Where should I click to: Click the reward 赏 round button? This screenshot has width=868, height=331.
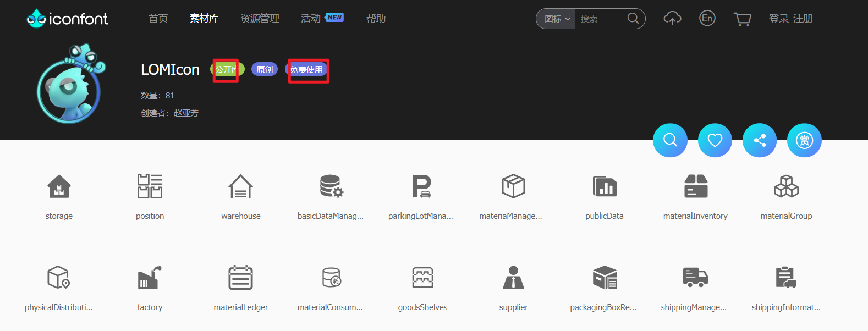pyautogui.click(x=804, y=140)
